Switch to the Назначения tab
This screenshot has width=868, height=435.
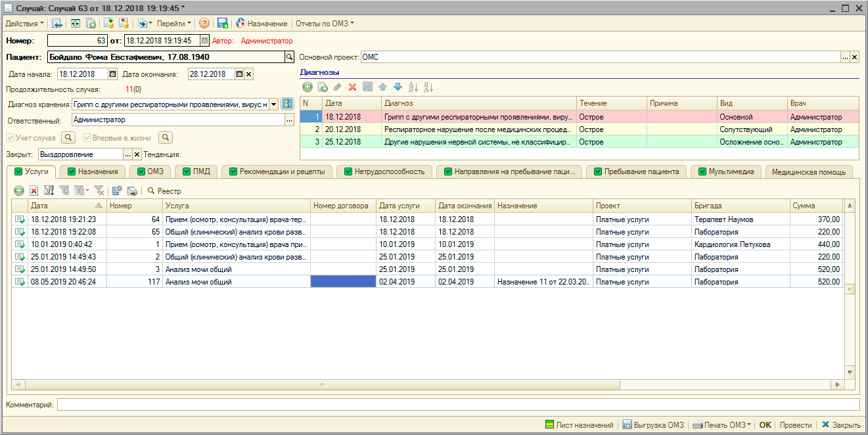93,172
